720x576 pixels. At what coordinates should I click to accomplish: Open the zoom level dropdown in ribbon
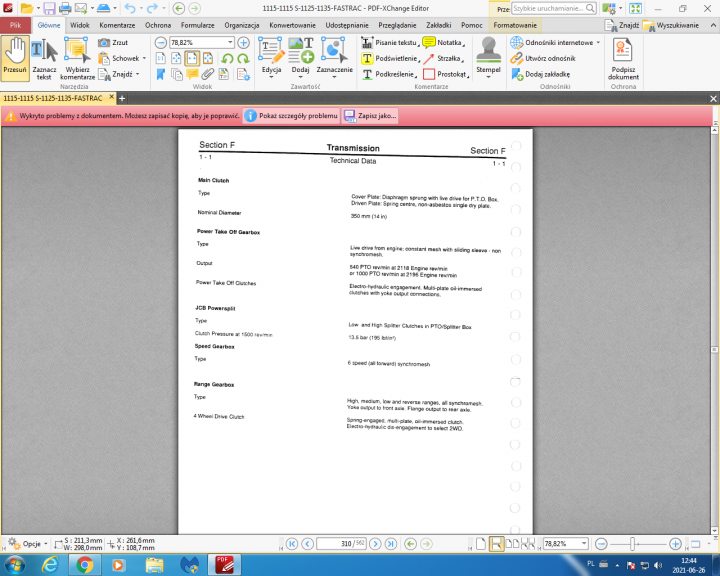coord(229,43)
